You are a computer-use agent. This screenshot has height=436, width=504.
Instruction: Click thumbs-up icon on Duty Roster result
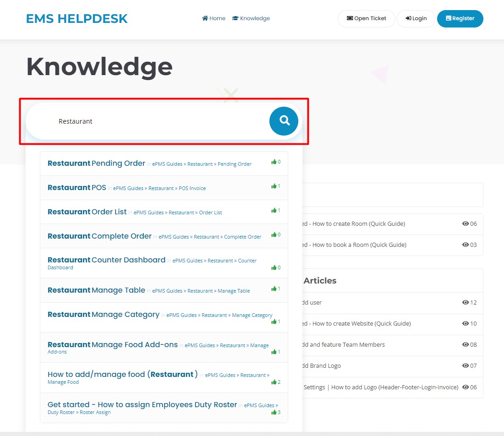[x=274, y=412]
